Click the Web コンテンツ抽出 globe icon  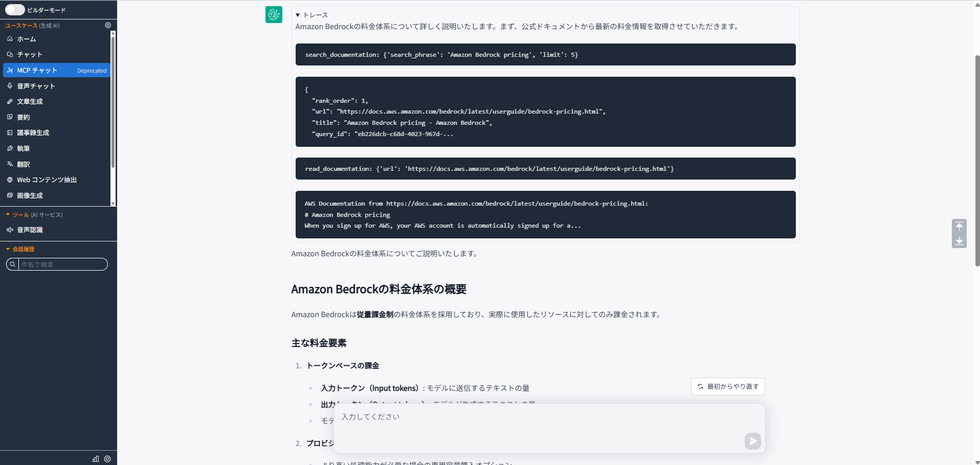[x=10, y=180]
